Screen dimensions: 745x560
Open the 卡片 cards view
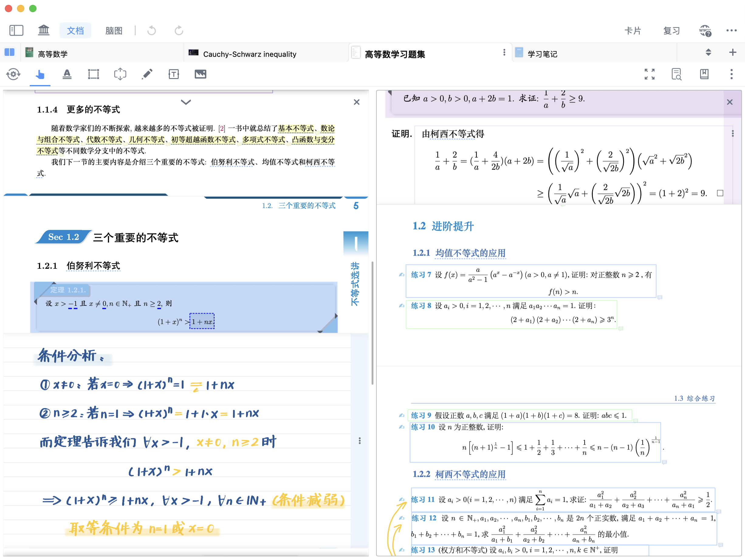[x=633, y=31]
